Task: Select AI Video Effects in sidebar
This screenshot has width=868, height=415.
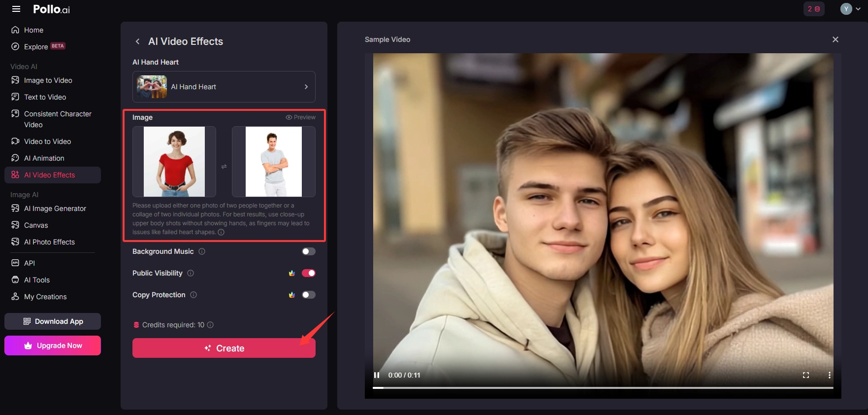Action: (53, 175)
